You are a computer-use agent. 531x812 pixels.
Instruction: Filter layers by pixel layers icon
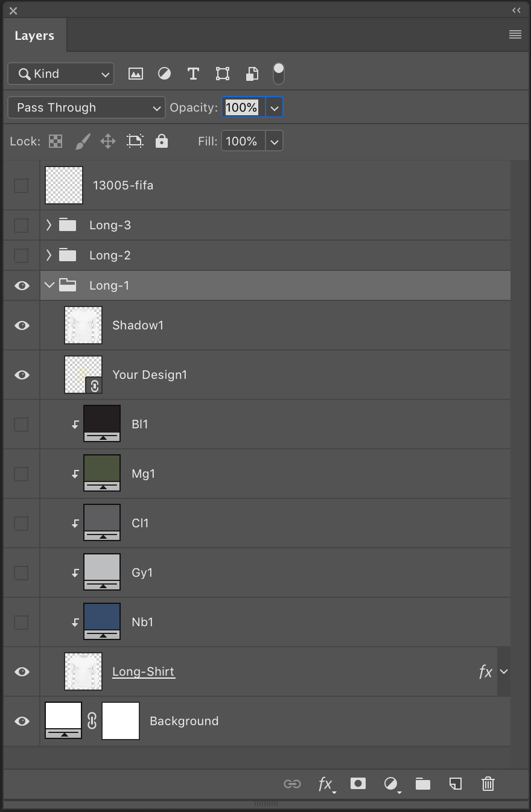click(135, 74)
